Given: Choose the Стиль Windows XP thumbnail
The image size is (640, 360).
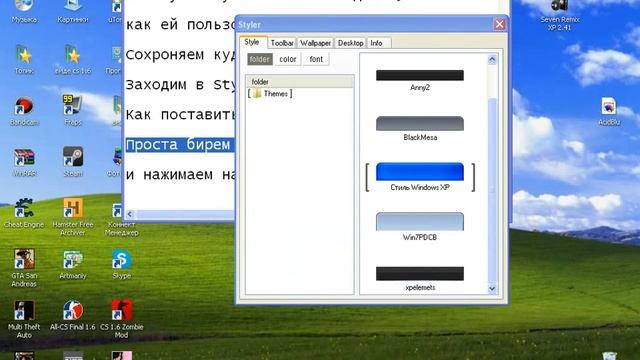Looking at the screenshot, I should (420, 177).
